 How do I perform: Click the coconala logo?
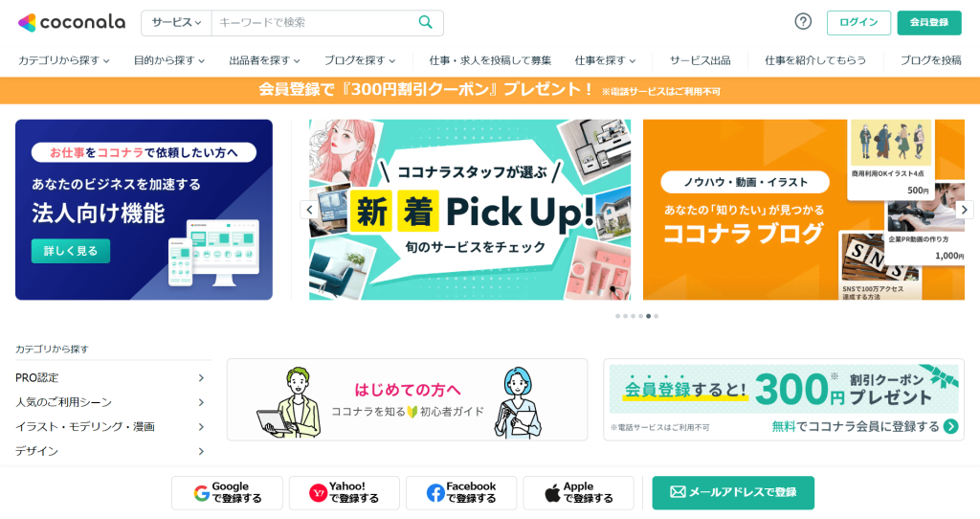pos(71,23)
